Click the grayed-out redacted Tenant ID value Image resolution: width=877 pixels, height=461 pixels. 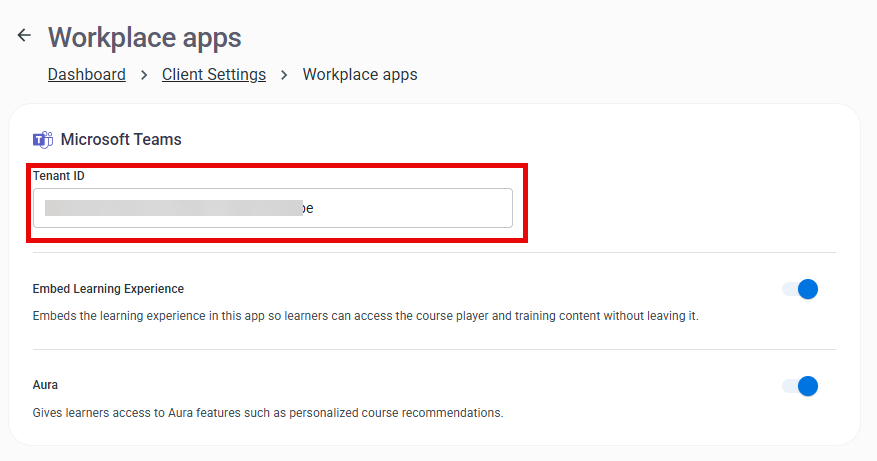pyautogui.click(x=174, y=208)
